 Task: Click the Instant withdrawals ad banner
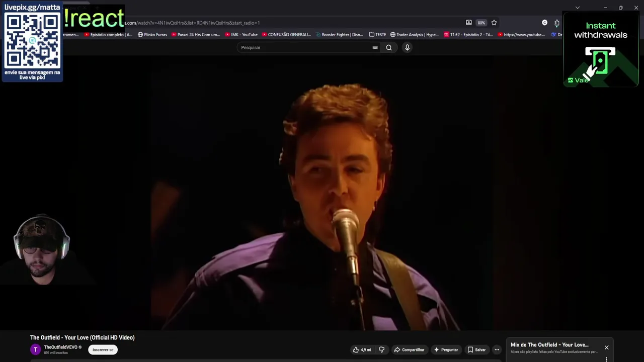(x=601, y=49)
